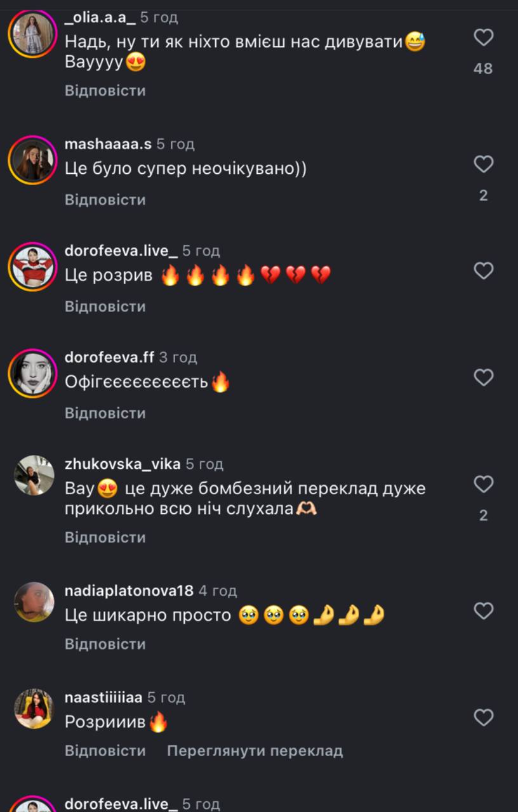Open username naastiiiiiaa
518x812 pixels.
point(104,698)
